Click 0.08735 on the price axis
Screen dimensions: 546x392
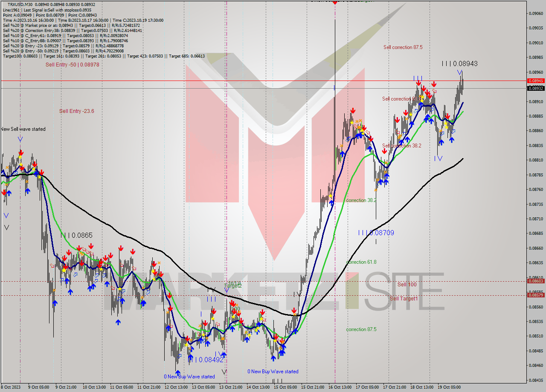pos(536,204)
